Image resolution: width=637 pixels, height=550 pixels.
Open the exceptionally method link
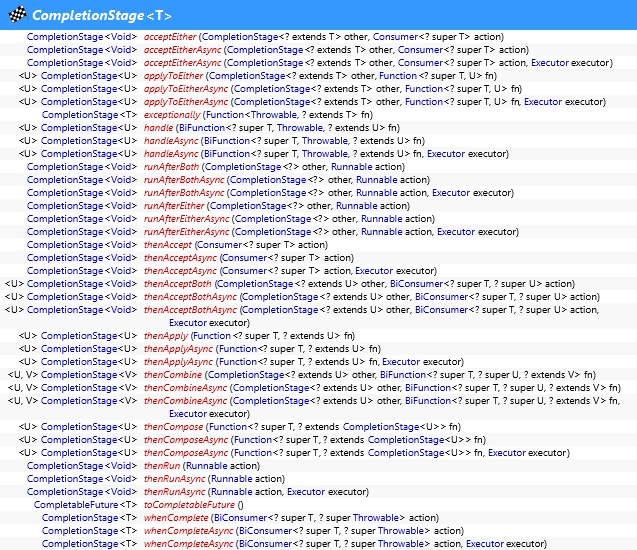pos(172,115)
